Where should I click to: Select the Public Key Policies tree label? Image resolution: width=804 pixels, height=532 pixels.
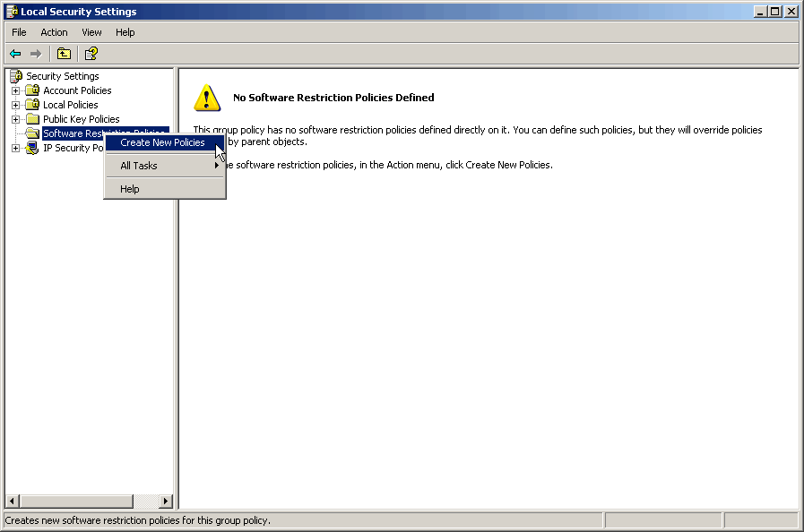[81, 119]
